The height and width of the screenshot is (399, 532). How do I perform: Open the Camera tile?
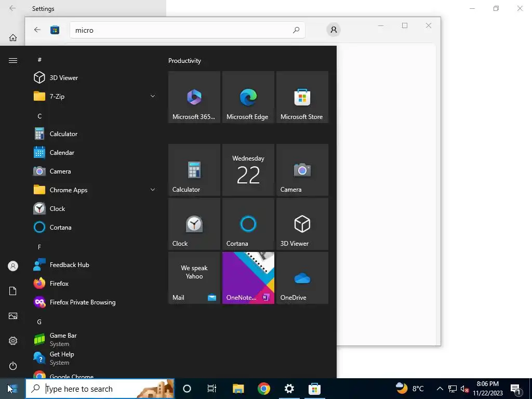[302, 170]
